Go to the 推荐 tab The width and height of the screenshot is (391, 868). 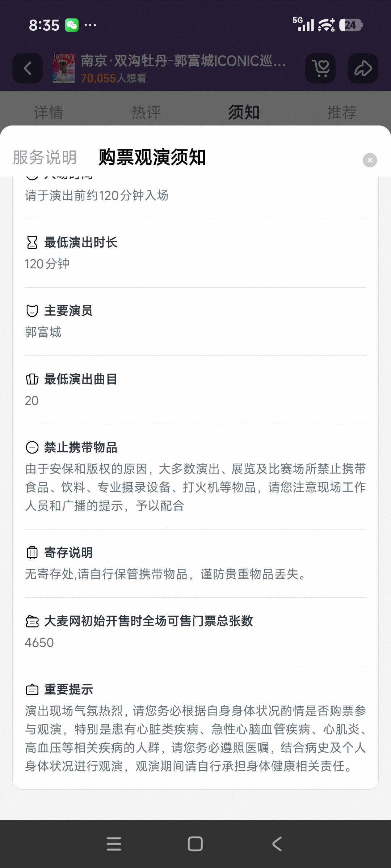point(342,112)
